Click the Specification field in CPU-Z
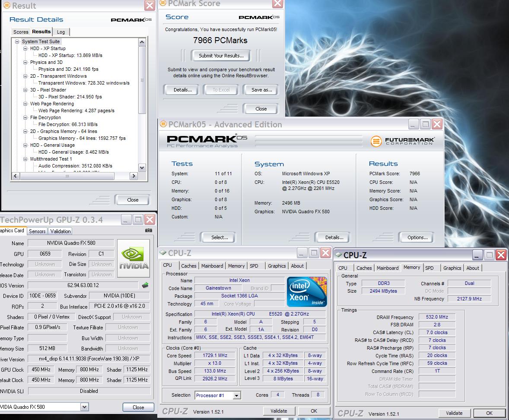 click(x=260, y=314)
